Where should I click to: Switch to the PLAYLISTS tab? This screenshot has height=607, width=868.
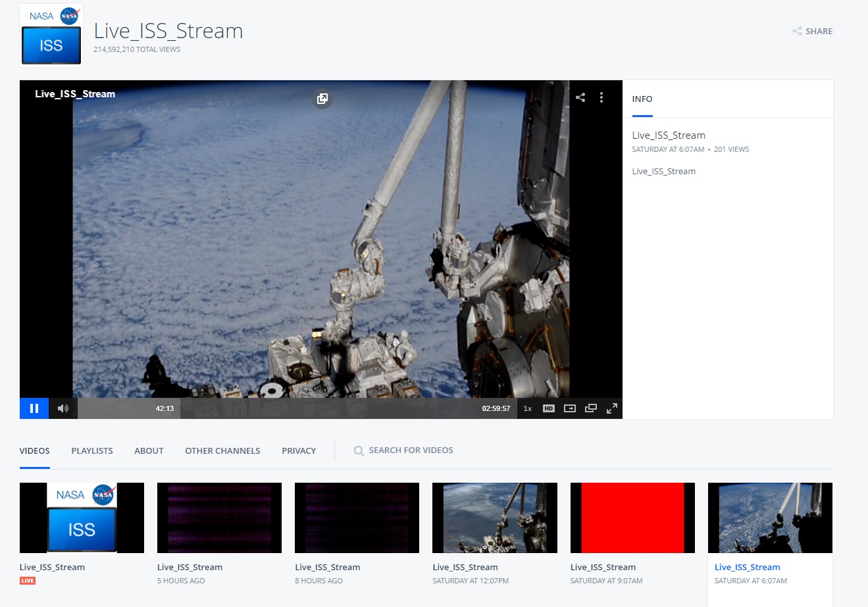pos(92,450)
